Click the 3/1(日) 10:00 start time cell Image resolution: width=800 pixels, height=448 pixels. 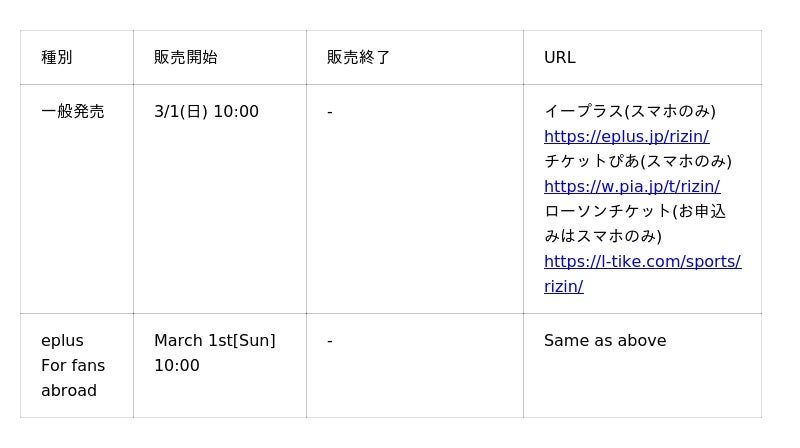pyautogui.click(x=206, y=111)
